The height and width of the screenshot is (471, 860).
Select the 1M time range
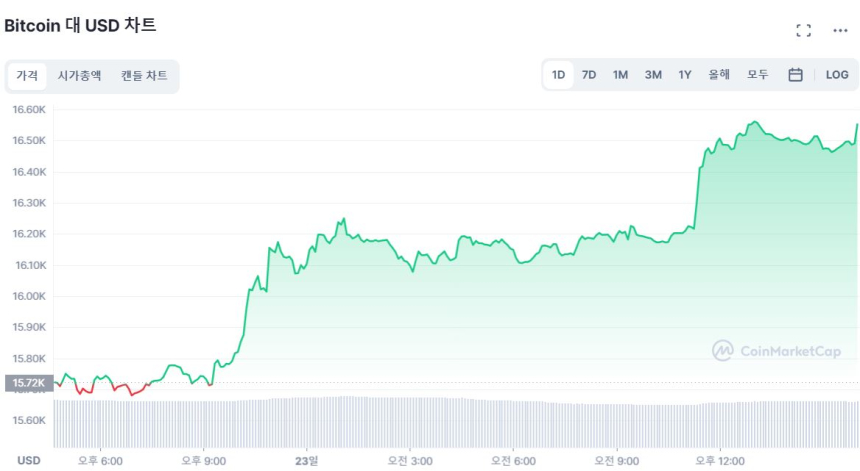[x=620, y=75]
